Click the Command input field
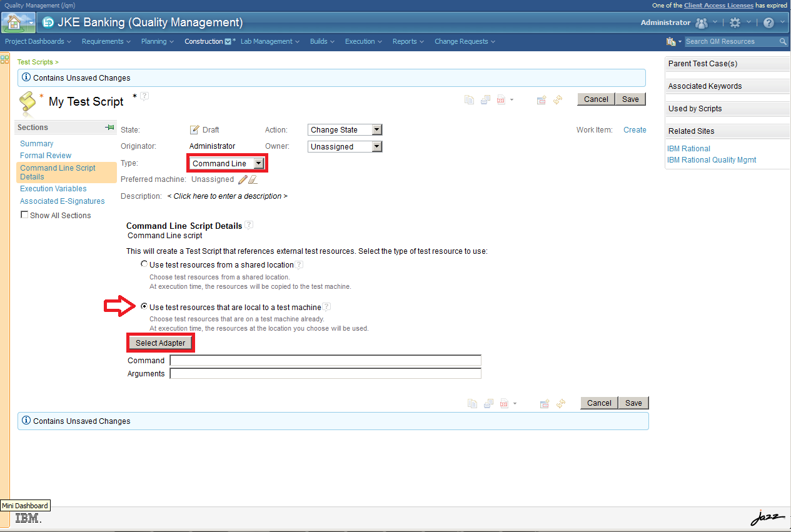Screen dimensions: 791x532 [x=326, y=361]
